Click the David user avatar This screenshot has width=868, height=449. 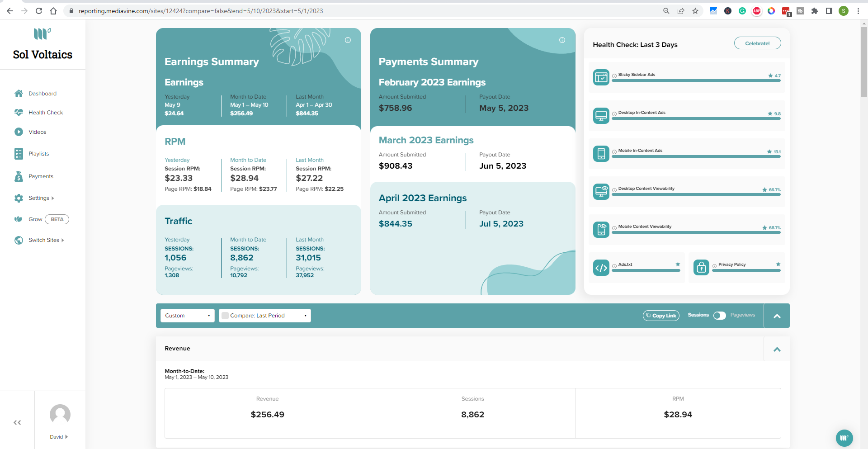60,414
